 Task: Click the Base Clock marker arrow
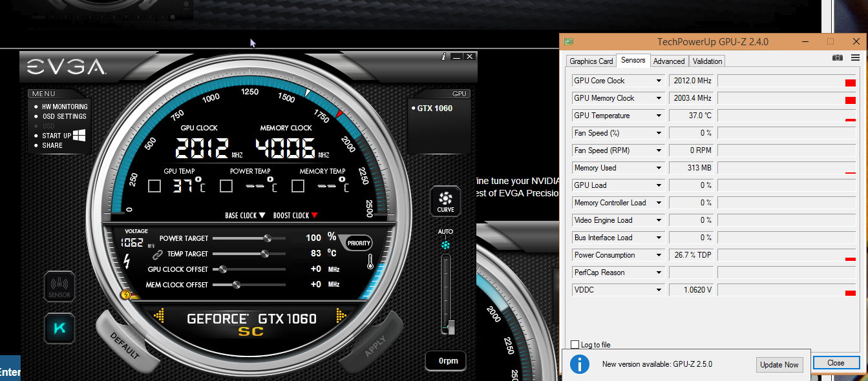click(x=262, y=216)
